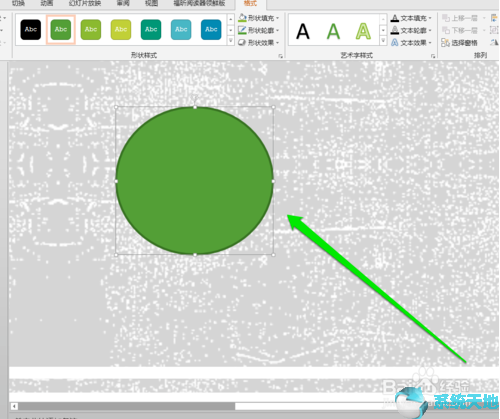Expand the WordArt styles gallery
This screenshot has height=419, width=500.
[x=383, y=41]
